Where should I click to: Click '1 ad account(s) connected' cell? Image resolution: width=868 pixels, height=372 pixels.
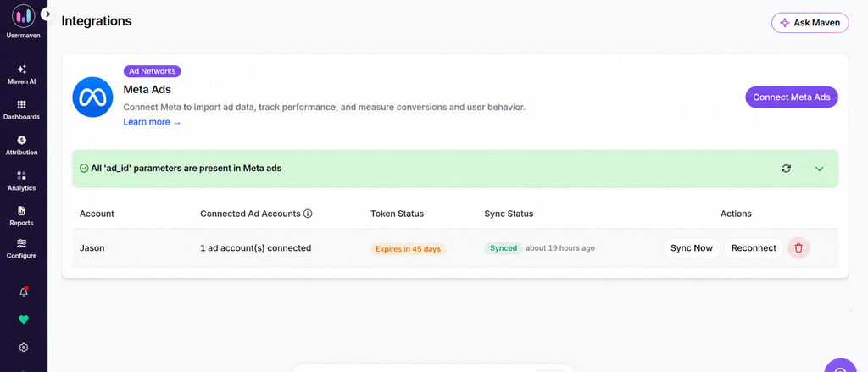[x=255, y=248]
